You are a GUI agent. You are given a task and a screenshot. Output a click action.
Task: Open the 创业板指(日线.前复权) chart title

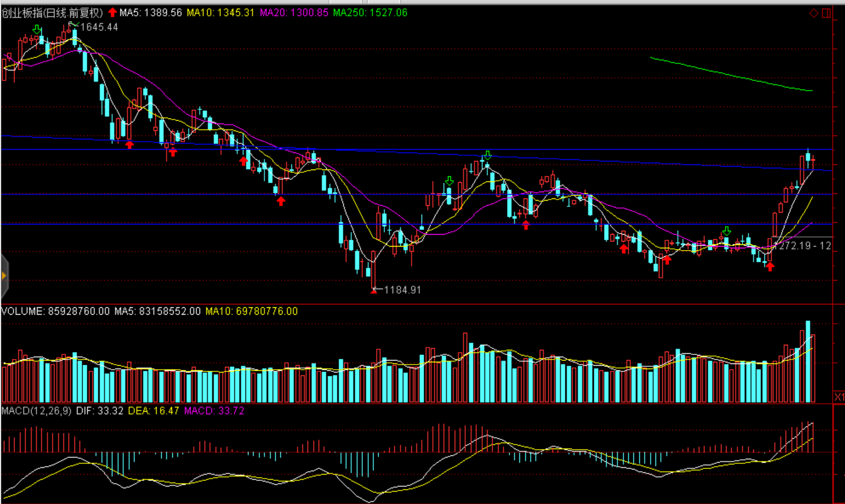(52, 12)
